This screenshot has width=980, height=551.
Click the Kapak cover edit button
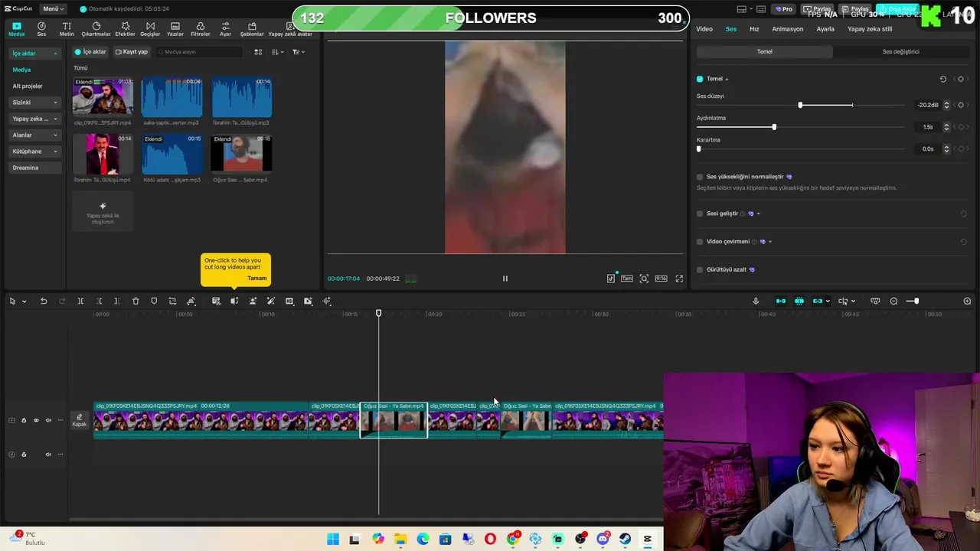pyautogui.click(x=79, y=420)
